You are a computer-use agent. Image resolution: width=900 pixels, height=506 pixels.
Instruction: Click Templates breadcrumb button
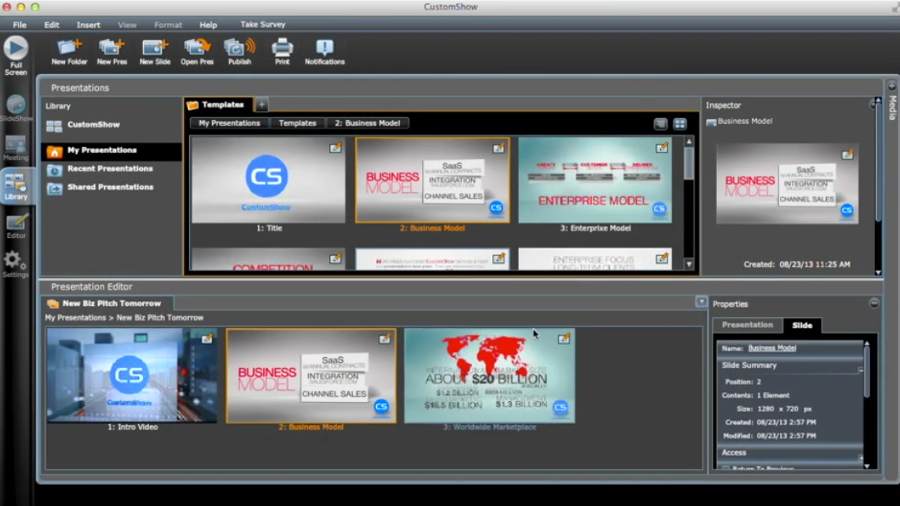tap(297, 123)
